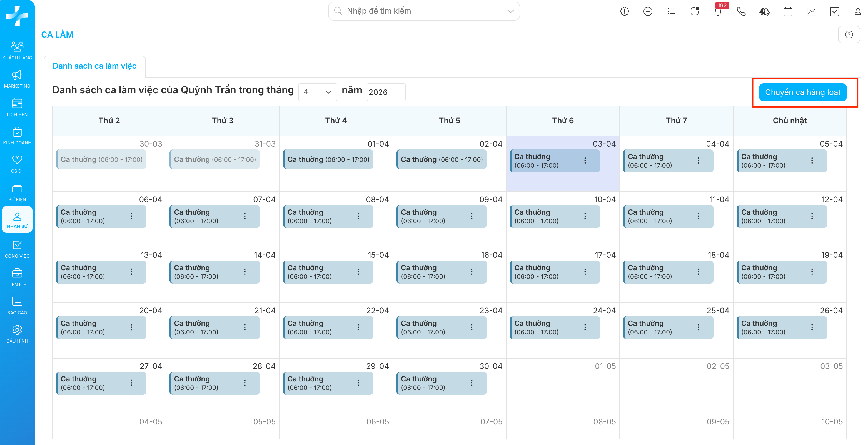Expand the month dropdown showing 4

click(317, 92)
